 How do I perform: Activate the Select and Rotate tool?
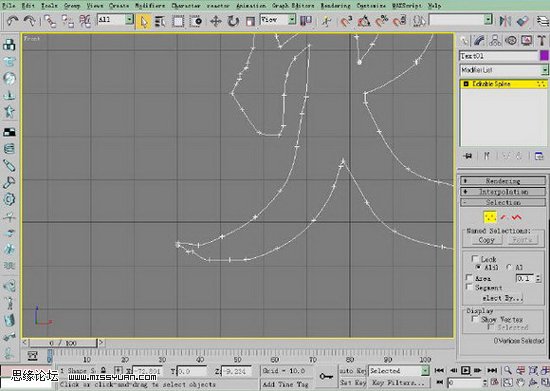click(233, 21)
